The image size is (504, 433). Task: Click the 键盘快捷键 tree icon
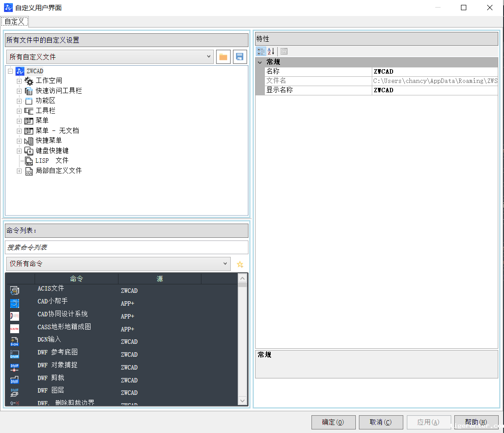click(29, 151)
